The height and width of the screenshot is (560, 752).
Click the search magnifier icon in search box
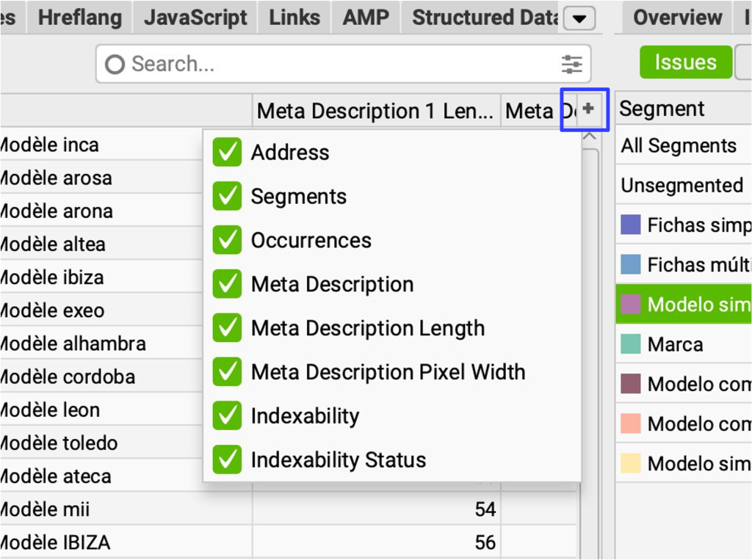[115, 65]
